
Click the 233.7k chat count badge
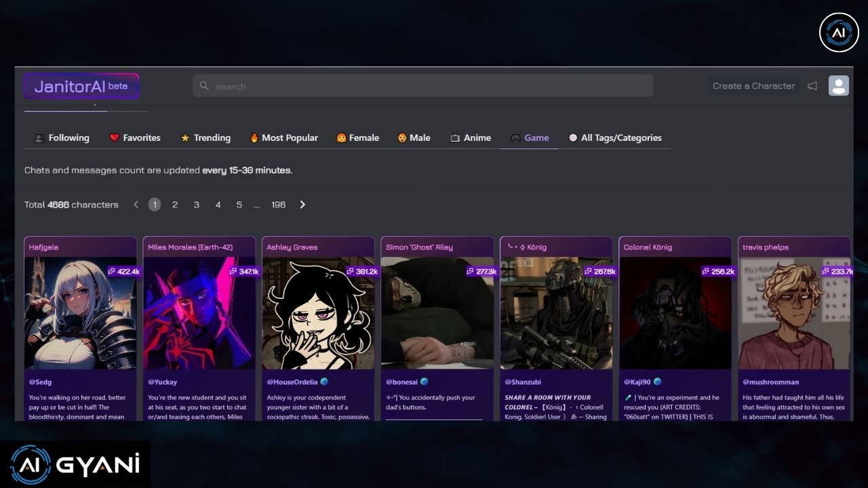click(x=837, y=271)
